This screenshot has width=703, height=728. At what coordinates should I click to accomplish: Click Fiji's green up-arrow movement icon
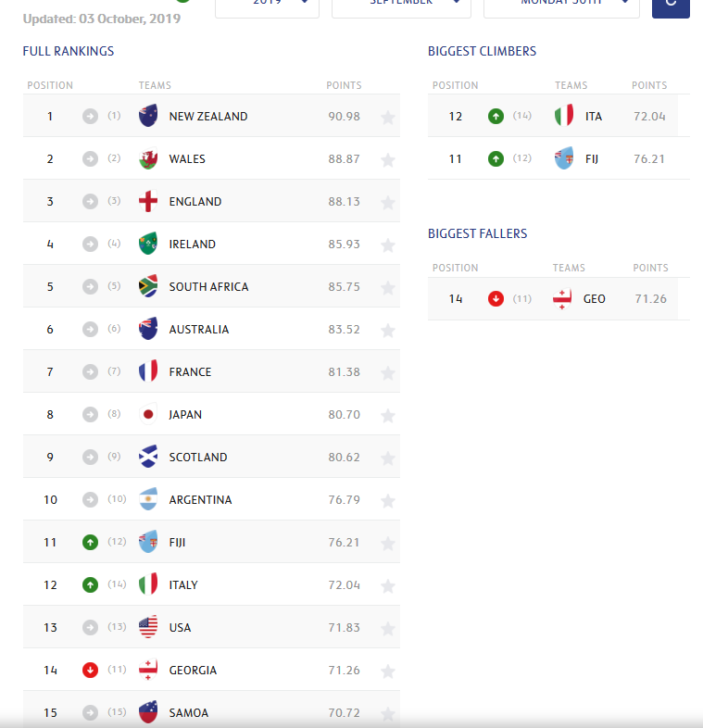tap(90, 542)
